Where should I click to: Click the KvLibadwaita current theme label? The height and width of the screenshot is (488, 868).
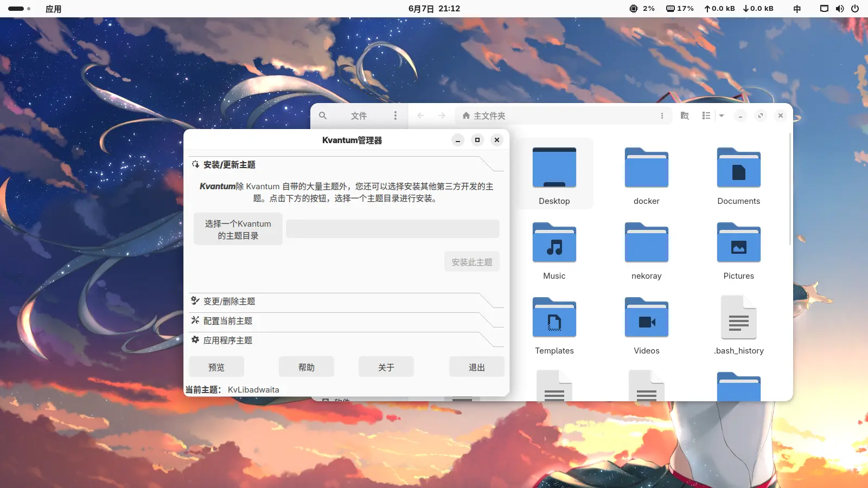pos(253,389)
